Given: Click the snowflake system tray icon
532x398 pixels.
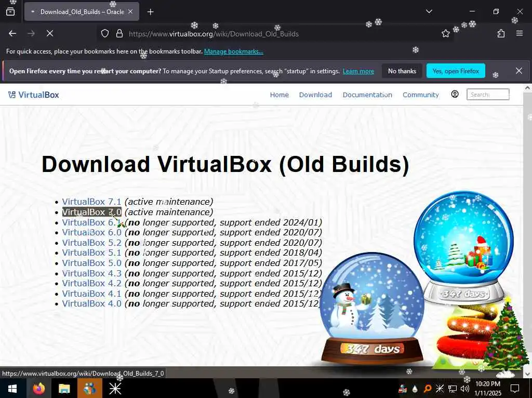Looking at the screenshot, I should [x=440, y=389].
